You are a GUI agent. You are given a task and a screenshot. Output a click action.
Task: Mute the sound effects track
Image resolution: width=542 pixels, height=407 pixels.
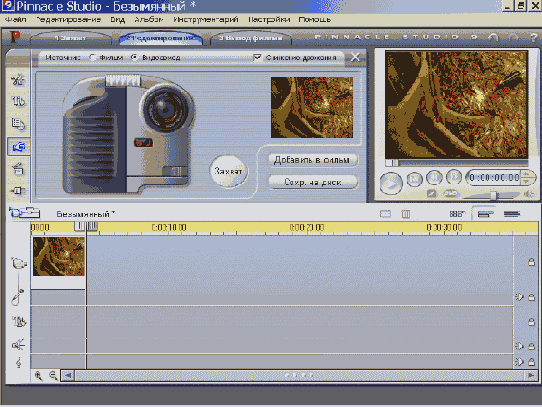pyautogui.click(x=519, y=346)
